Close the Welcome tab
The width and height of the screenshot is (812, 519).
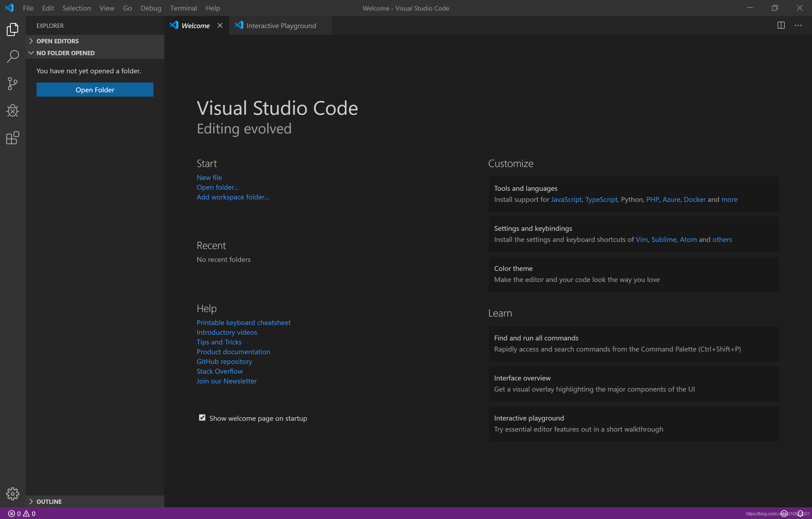click(220, 26)
